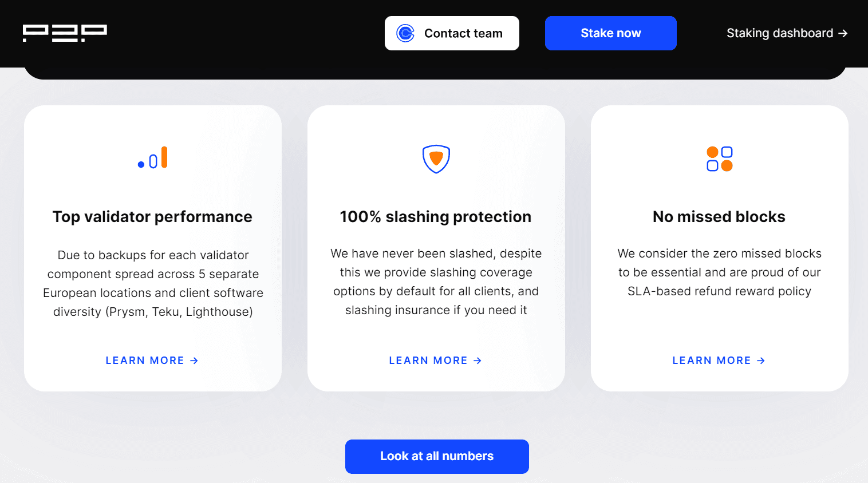The image size is (868, 483).
Task: Click the P2P logo
Action: click(x=65, y=33)
